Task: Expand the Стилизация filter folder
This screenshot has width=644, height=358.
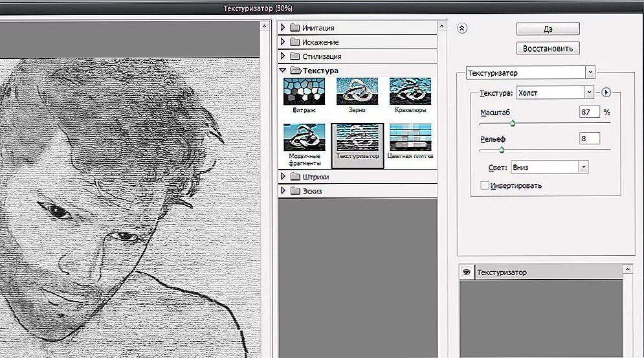Action: pyautogui.click(x=283, y=56)
